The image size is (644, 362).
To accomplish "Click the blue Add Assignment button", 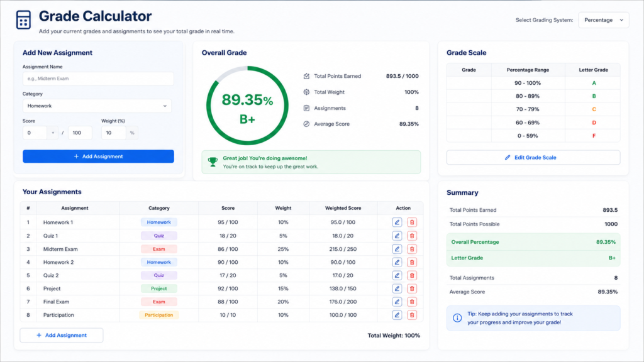I will point(98,156).
